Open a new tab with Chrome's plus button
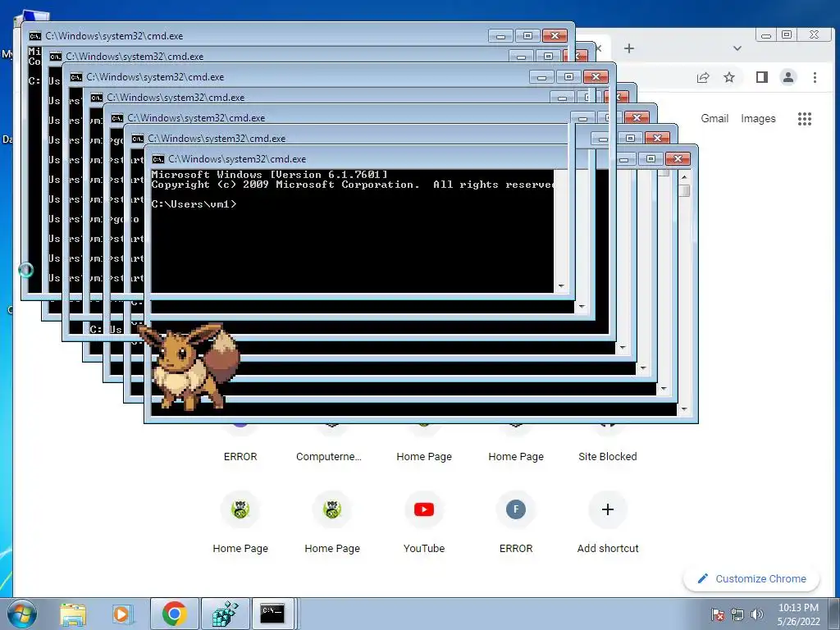Image resolution: width=840 pixels, height=630 pixels. click(629, 48)
